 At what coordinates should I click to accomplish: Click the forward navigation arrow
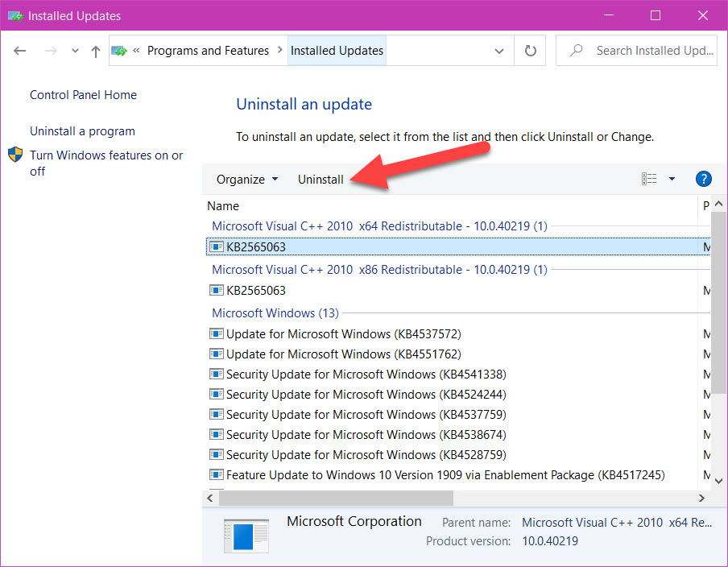51,51
